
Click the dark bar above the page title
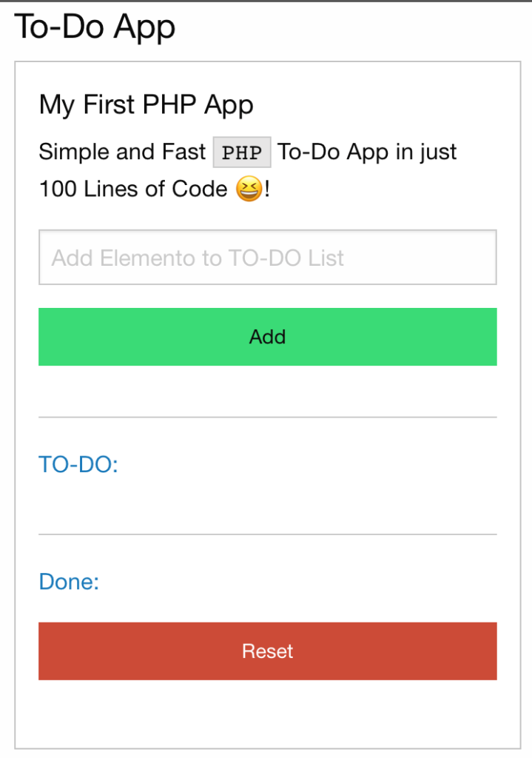click(x=266, y=1)
